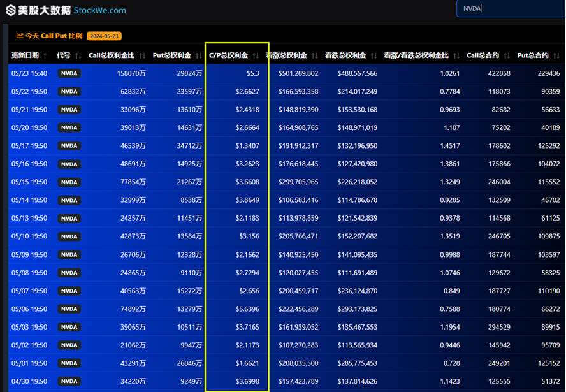Select the $236,124,870 bearish premium cell
The height and width of the screenshot is (392, 566).
[358, 291]
